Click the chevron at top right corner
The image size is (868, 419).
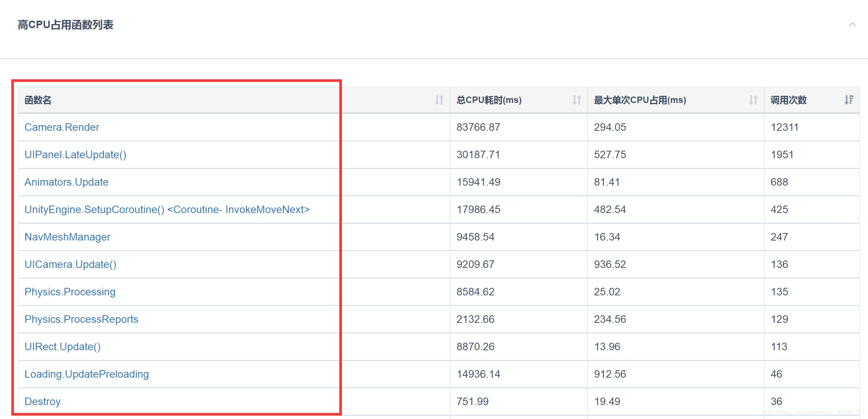(852, 25)
